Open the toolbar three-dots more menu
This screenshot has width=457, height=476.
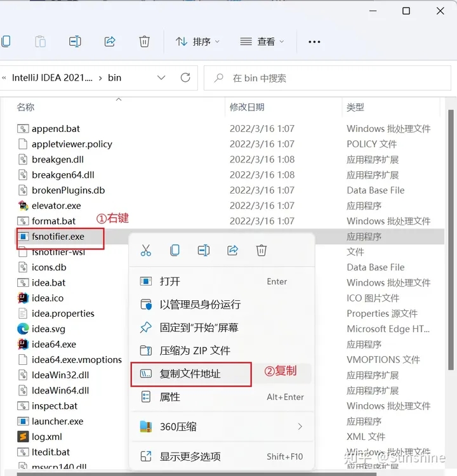point(314,42)
